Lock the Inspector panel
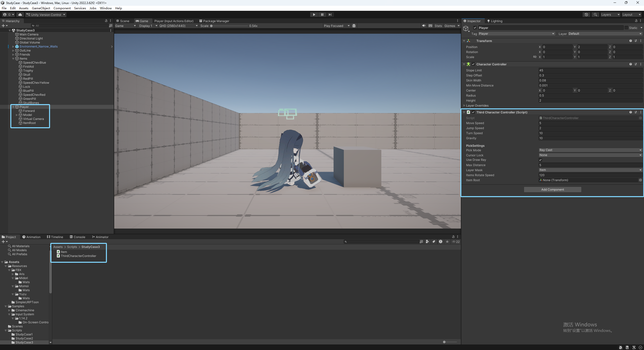 (x=636, y=21)
